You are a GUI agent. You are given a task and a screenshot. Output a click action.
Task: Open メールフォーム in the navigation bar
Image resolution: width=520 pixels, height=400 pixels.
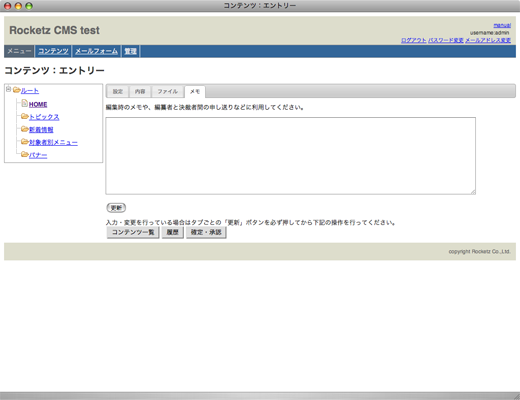pyautogui.click(x=96, y=51)
